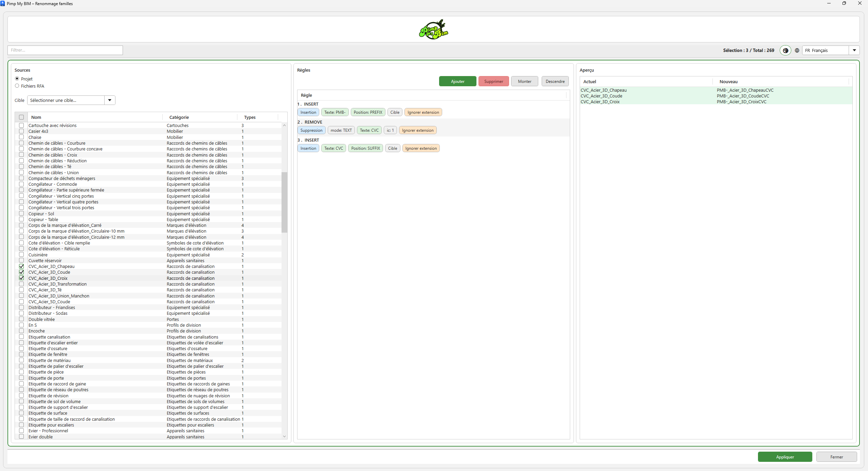Screen dimensions: 868x471
Task: Check the Cartouche avec révisions checkbox
Action: (x=21, y=125)
